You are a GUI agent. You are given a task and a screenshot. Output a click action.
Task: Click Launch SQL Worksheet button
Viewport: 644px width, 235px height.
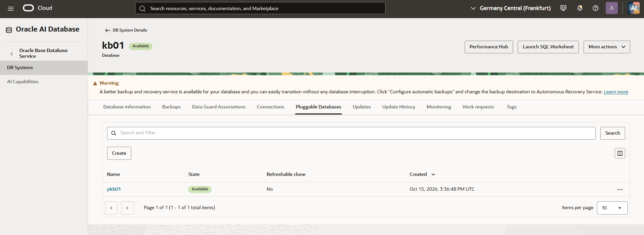coord(548,47)
